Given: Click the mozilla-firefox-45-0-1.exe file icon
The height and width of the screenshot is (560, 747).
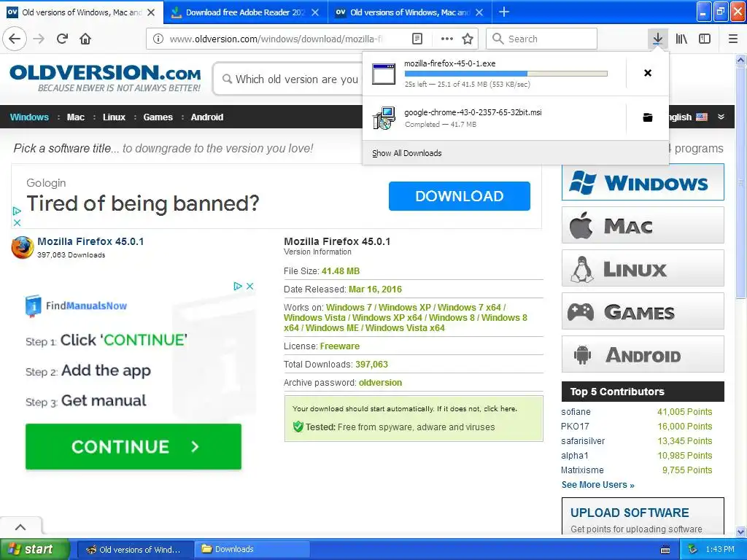Looking at the screenshot, I should [384, 74].
